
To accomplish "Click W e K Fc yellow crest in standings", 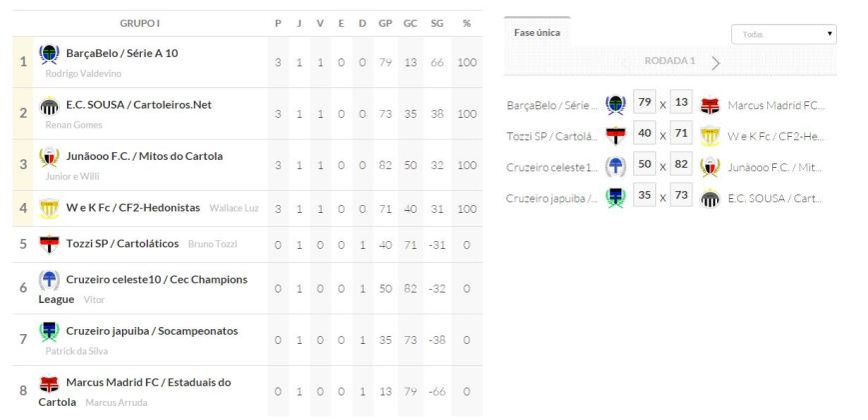I will tap(49, 208).
